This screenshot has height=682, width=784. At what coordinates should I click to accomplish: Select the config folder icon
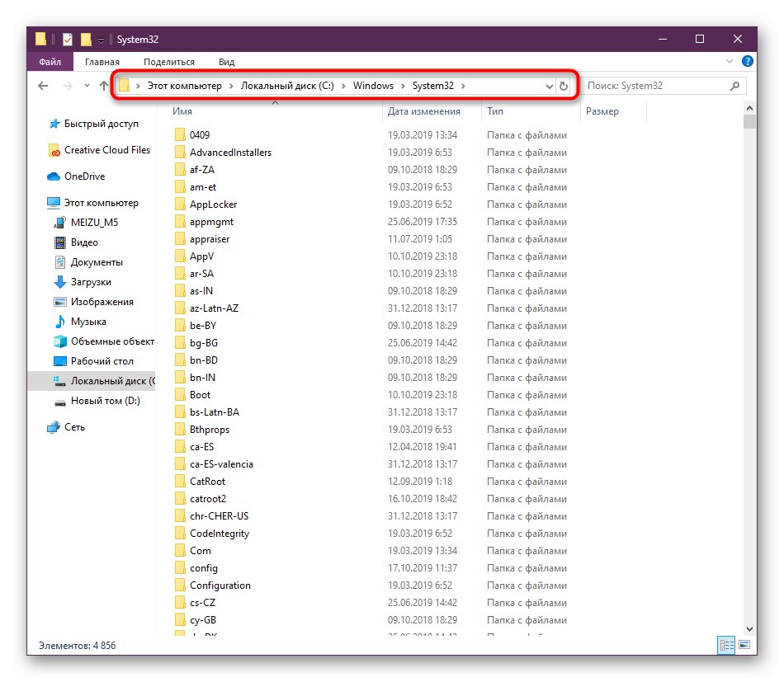pyautogui.click(x=180, y=568)
